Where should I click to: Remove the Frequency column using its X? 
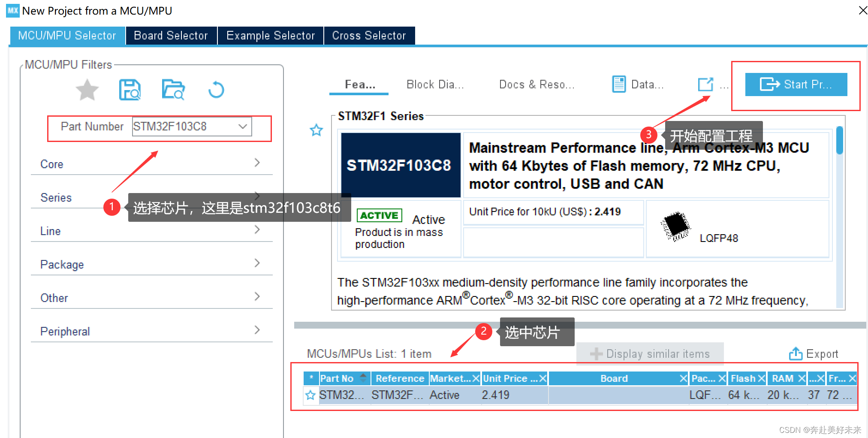[853, 378]
